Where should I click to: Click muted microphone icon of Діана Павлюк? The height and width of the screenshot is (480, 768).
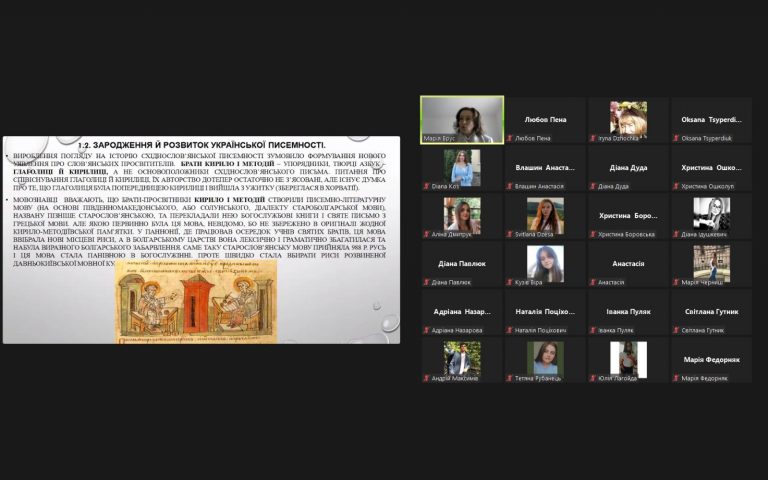427,283
